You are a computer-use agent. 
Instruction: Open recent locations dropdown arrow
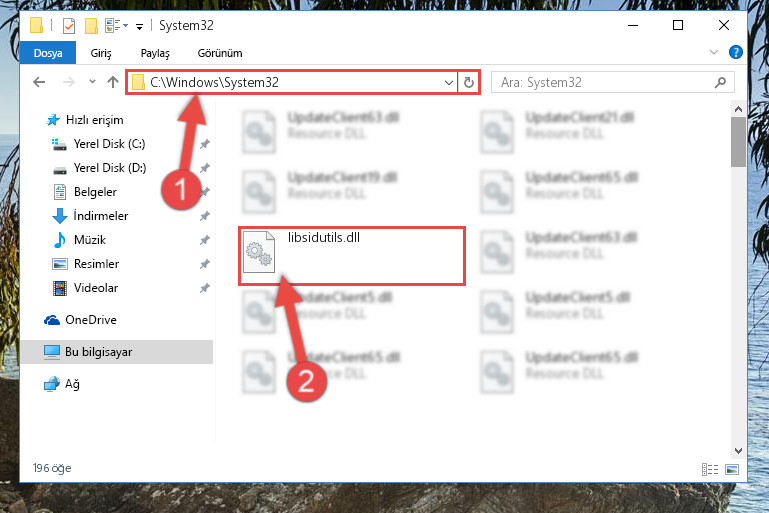(92, 82)
